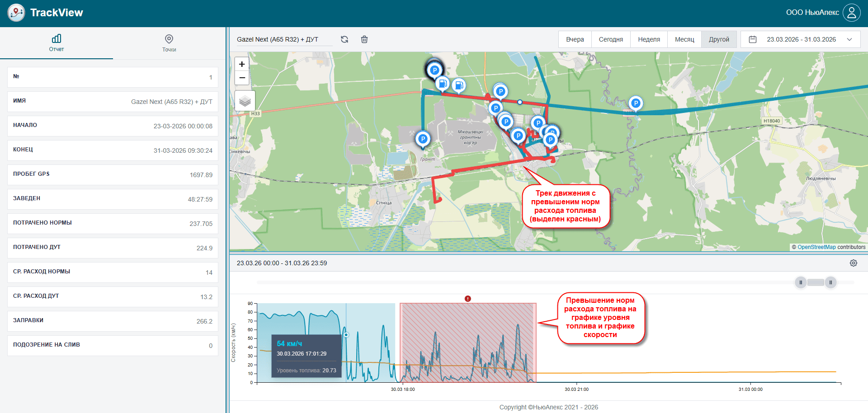Viewport: 868px width, 413px height.
Task: Click the refresh icon next to vehicle name
Action: 344,39
